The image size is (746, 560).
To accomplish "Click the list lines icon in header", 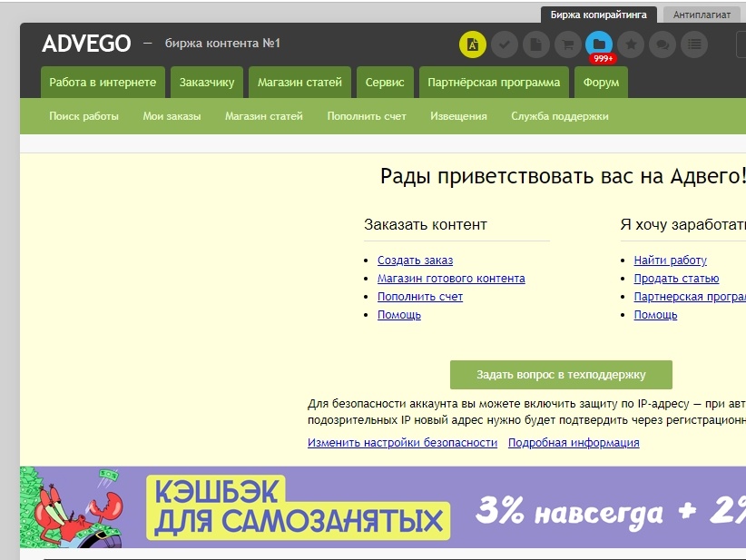I will (x=694, y=44).
